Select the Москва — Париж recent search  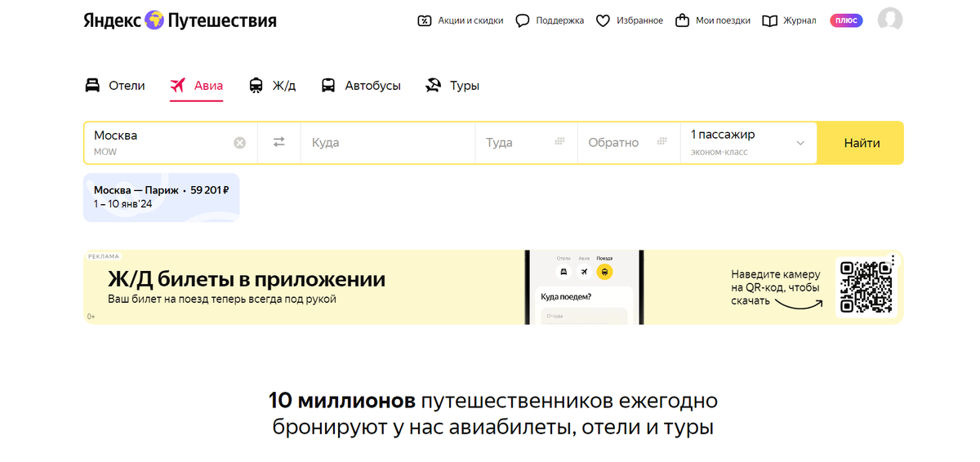pos(162,198)
